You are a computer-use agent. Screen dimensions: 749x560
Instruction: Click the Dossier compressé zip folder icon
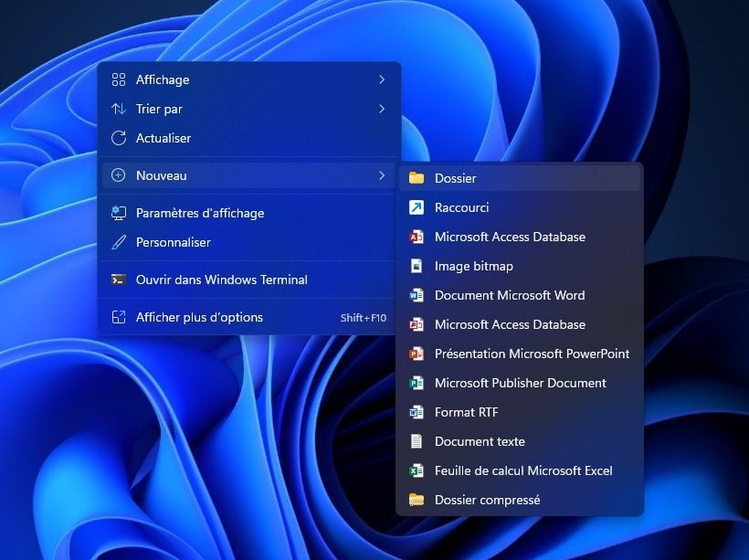click(417, 500)
